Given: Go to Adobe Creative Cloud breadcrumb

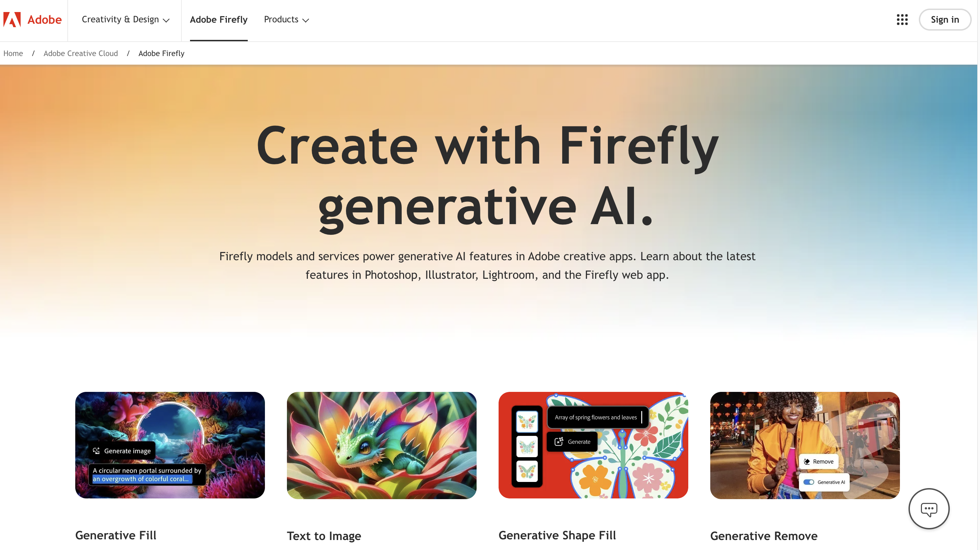Looking at the screenshot, I should (81, 53).
